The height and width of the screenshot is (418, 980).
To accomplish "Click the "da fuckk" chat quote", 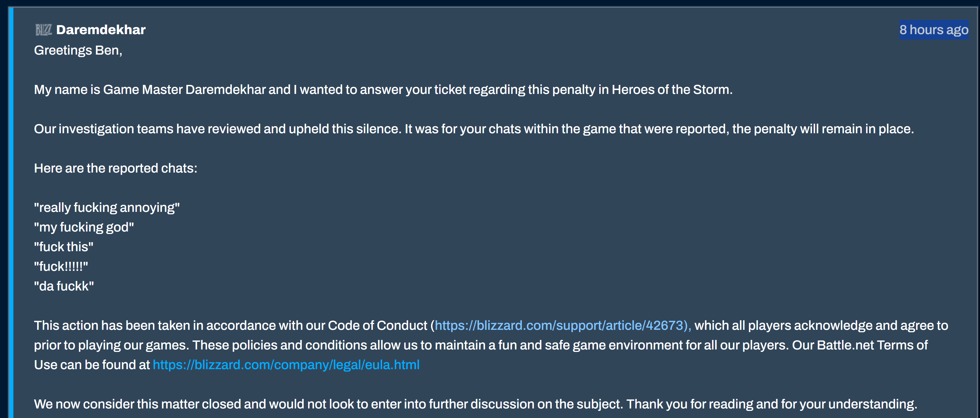I will tap(64, 286).
